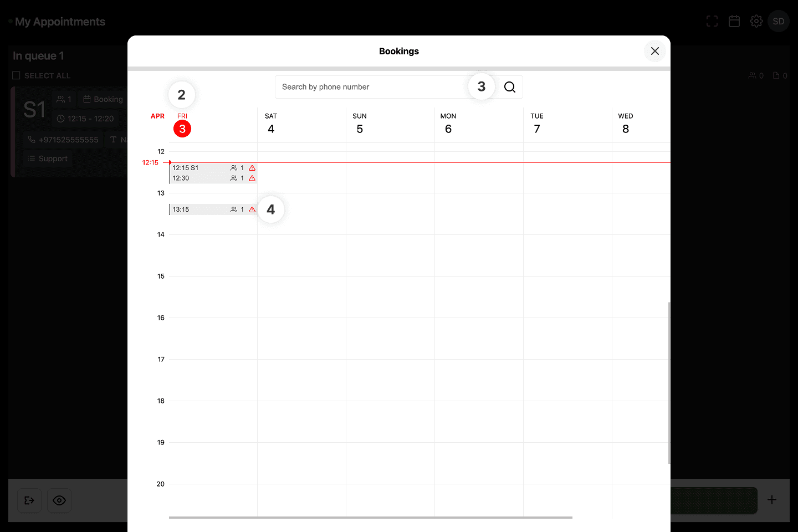The image size is (798, 532).
Task: Click the 12:15 - 12:20 time chip
Action: [85, 119]
